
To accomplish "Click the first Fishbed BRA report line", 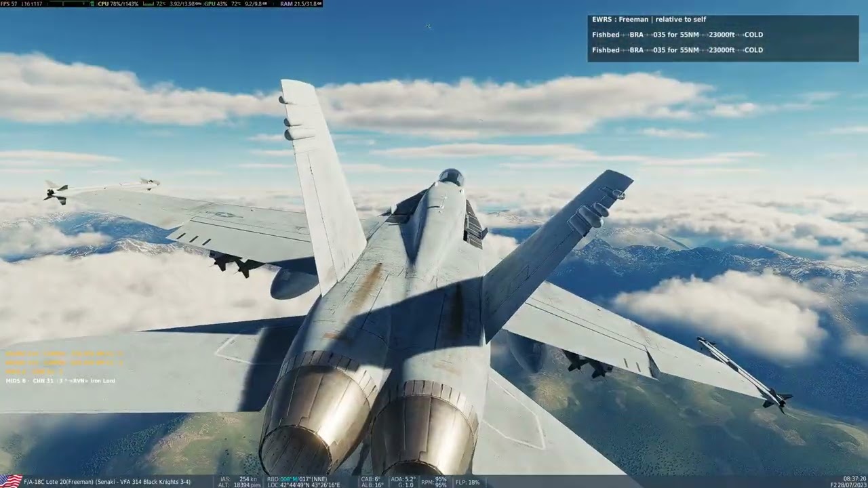I will [677, 35].
